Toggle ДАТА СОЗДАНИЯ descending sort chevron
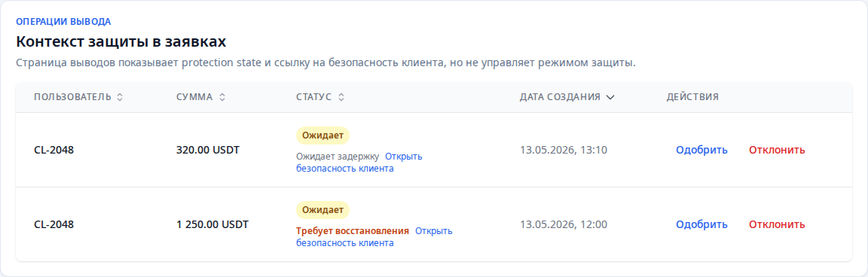Screen dimensions: 868x277 click(610, 97)
